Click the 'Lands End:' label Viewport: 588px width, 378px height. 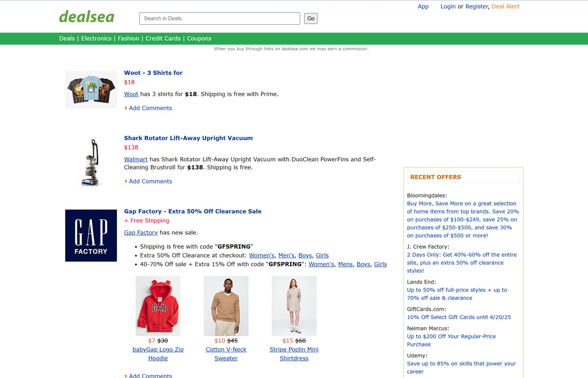(x=422, y=282)
